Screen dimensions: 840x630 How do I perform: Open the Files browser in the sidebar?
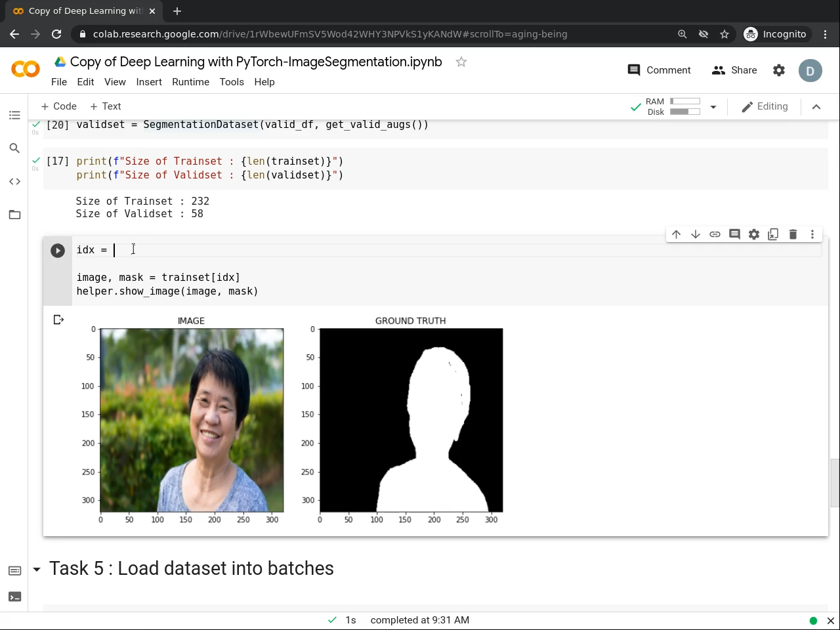click(14, 215)
